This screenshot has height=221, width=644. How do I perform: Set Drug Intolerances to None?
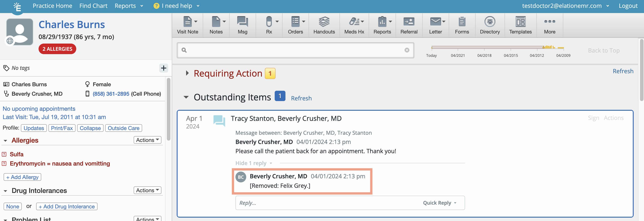pos(13,206)
